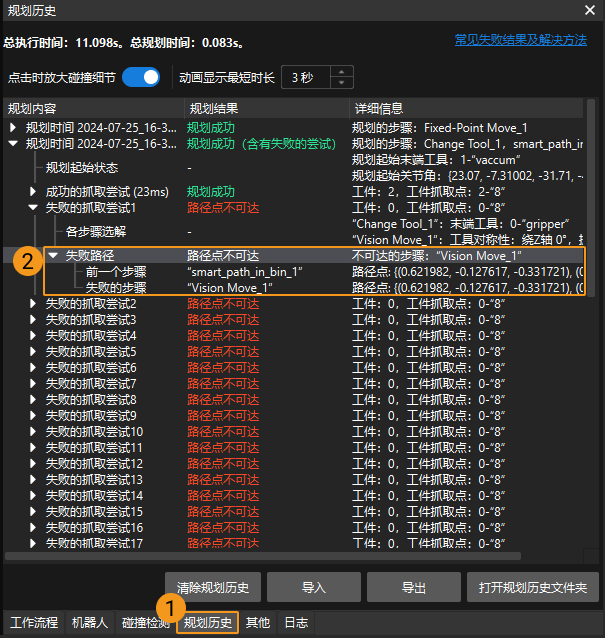Expand 失败的抓取尝试4 row
Image resolution: width=605 pixels, height=638 pixels.
pyautogui.click(x=33, y=336)
